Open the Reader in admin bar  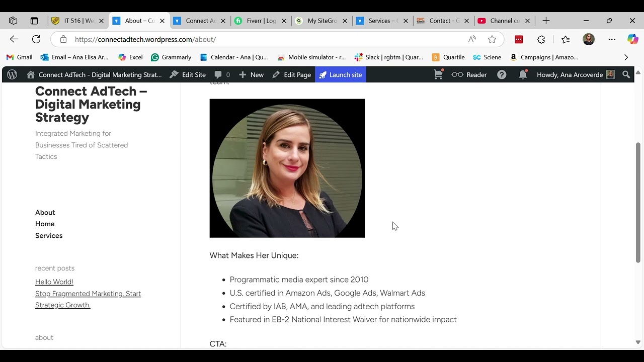click(x=469, y=74)
